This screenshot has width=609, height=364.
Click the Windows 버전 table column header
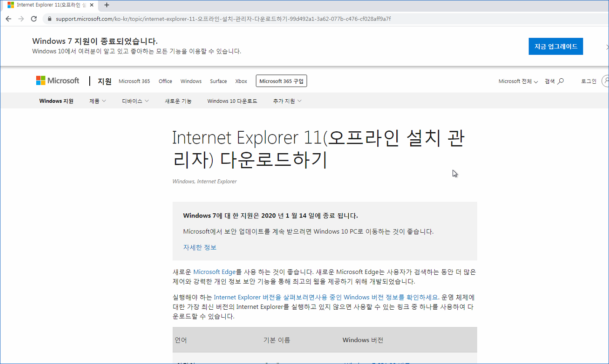[363, 340]
